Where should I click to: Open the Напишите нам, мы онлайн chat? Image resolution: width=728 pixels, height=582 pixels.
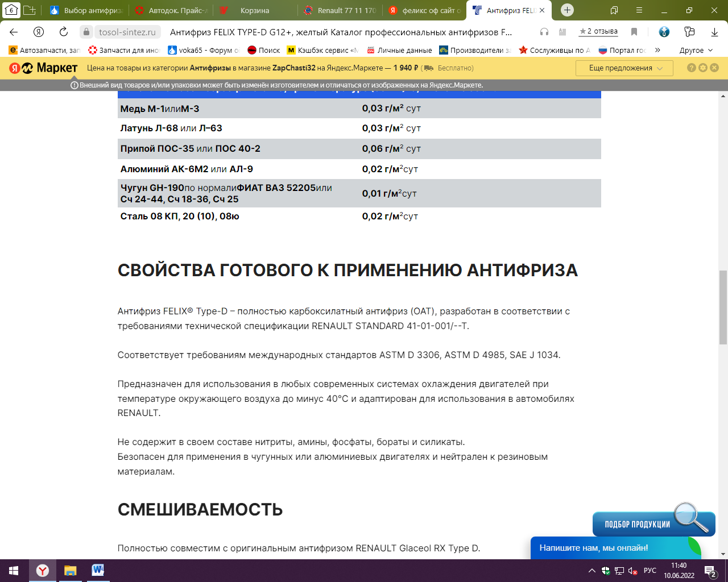coord(615,548)
